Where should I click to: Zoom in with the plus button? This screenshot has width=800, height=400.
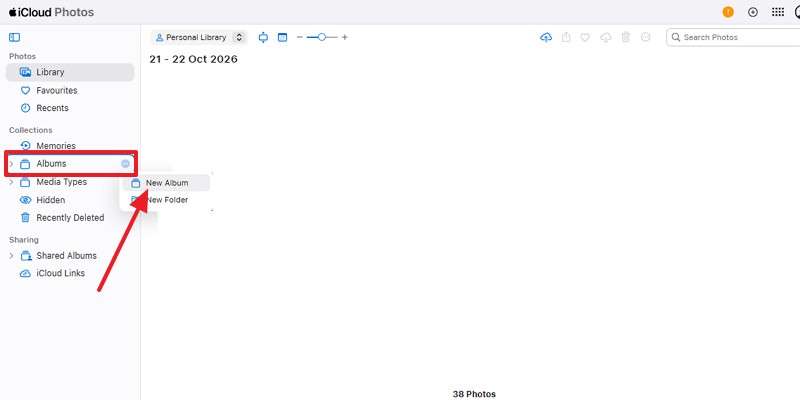pyautogui.click(x=345, y=37)
